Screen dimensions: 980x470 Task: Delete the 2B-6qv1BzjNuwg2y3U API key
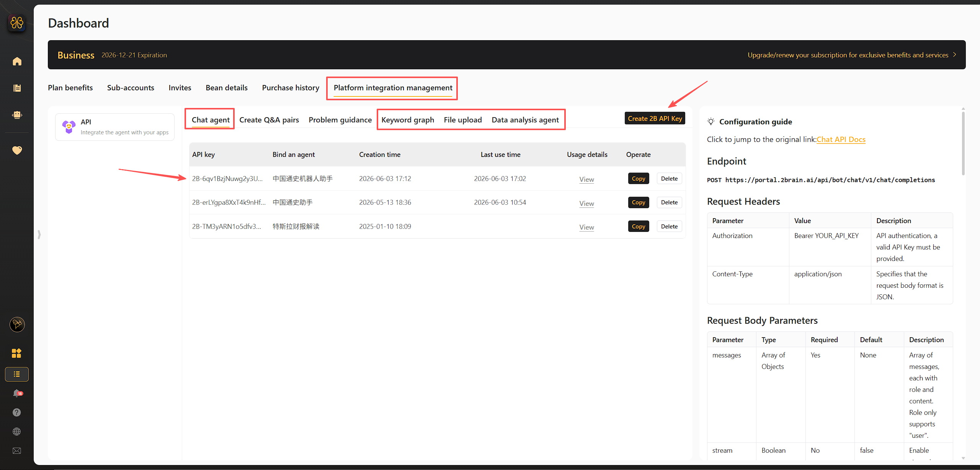(x=669, y=178)
